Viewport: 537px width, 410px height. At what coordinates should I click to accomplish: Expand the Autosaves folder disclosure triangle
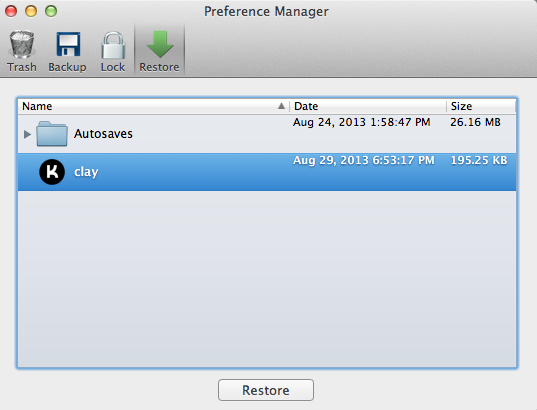pos(27,134)
